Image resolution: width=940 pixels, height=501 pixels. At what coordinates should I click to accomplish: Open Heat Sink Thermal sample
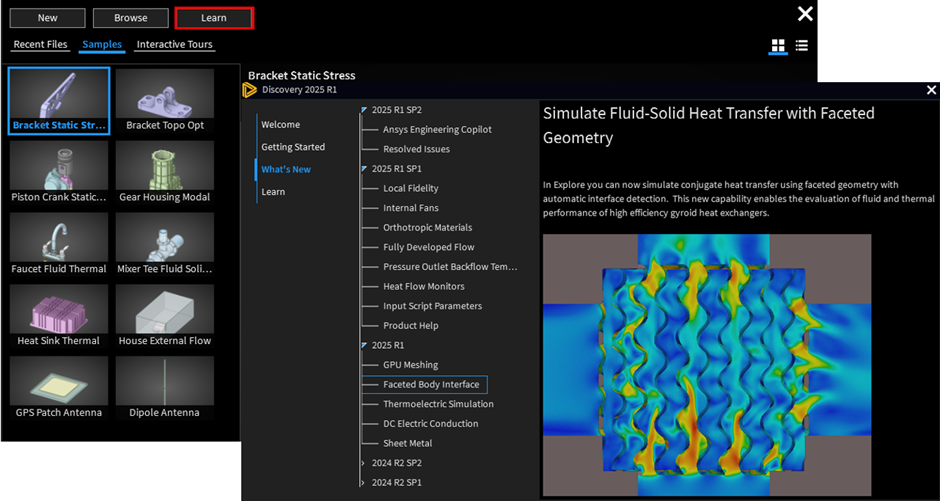click(x=59, y=316)
